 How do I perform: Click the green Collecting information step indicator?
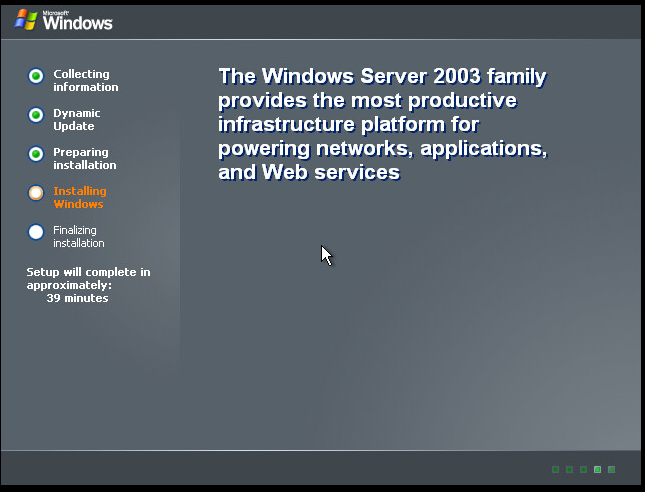(x=36, y=76)
